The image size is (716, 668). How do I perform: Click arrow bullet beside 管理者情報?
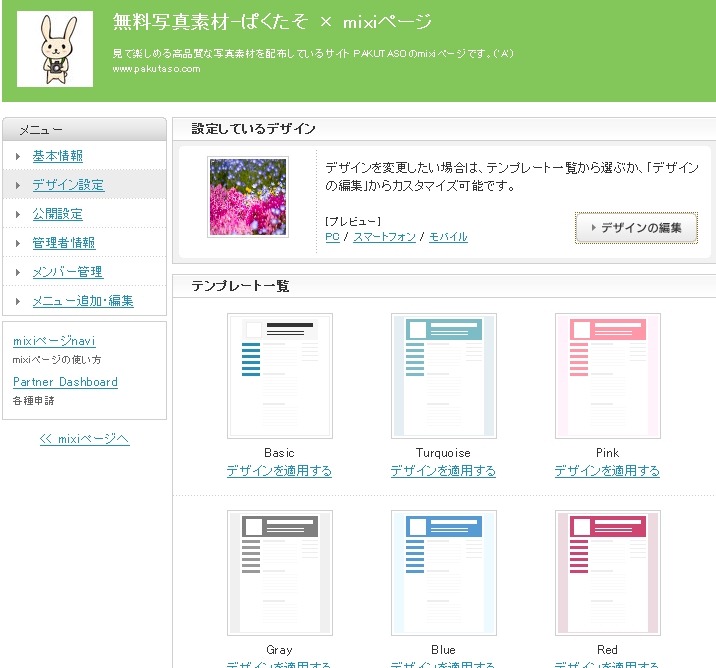coord(18,243)
